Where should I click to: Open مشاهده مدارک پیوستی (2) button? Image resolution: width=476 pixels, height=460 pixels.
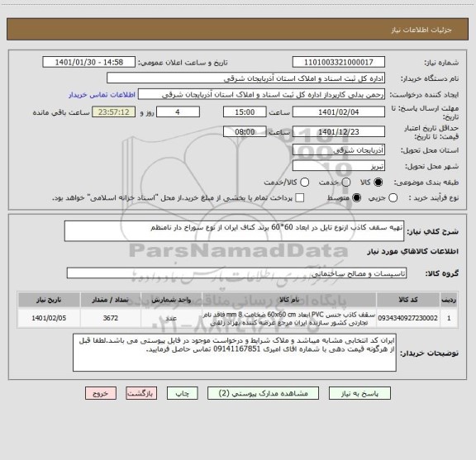(263, 393)
